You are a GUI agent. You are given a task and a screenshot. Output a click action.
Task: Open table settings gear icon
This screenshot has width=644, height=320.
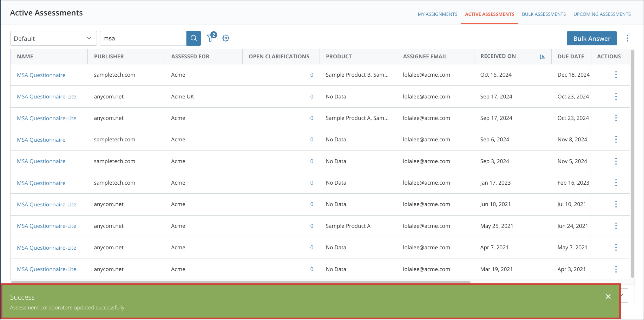(x=226, y=38)
